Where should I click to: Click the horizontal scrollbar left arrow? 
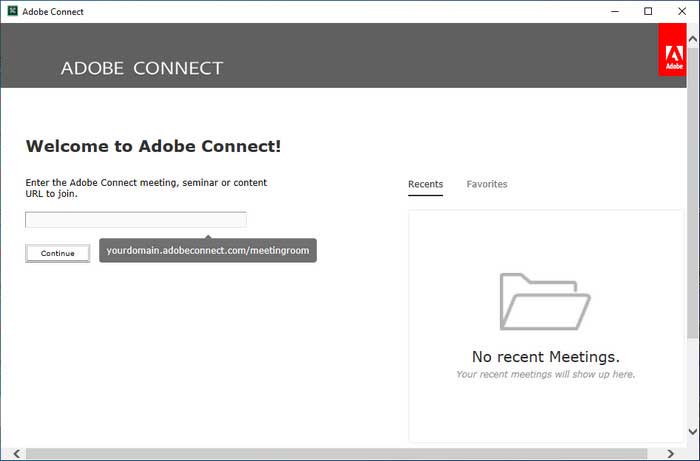(17, 454)
